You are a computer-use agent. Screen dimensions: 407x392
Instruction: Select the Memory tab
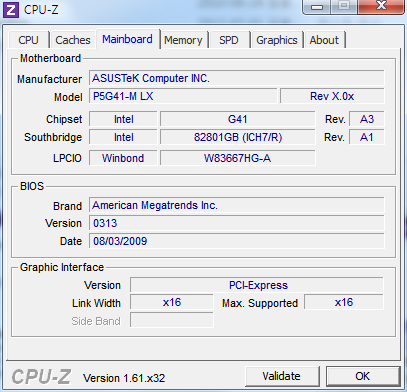click(183, 40)
